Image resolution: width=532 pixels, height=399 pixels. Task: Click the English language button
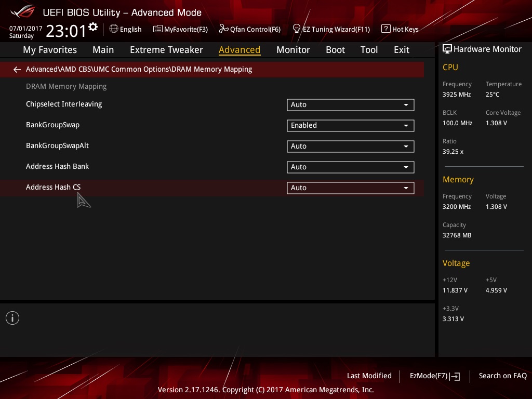[x=130, y=30]
